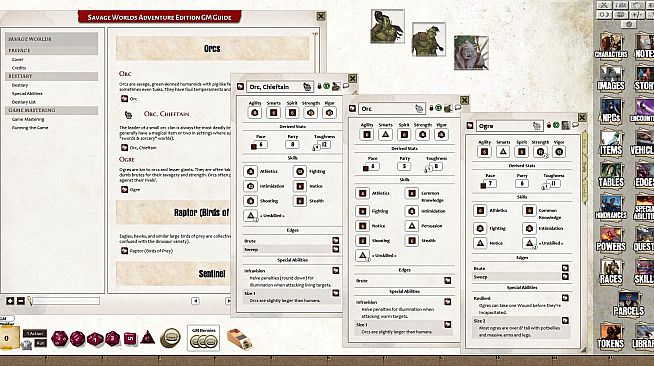This screenshot has height=366, width=654.
Task: Open the Races sidebar button
Action: click(x=611, y=271)
